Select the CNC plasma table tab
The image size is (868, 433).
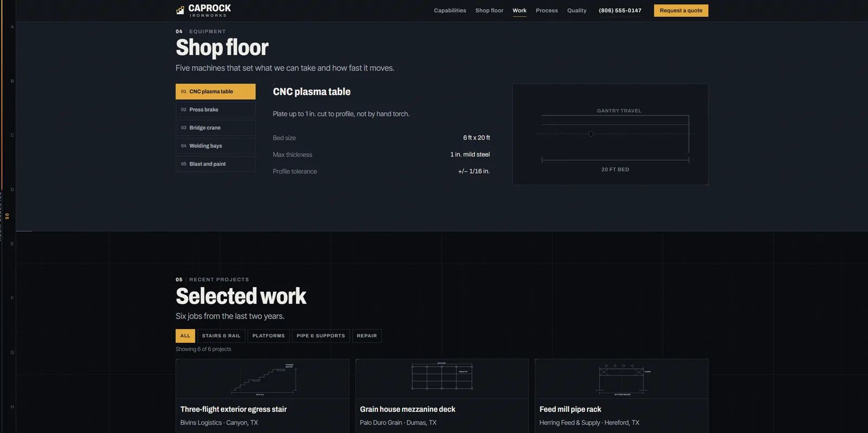point(215,92)
